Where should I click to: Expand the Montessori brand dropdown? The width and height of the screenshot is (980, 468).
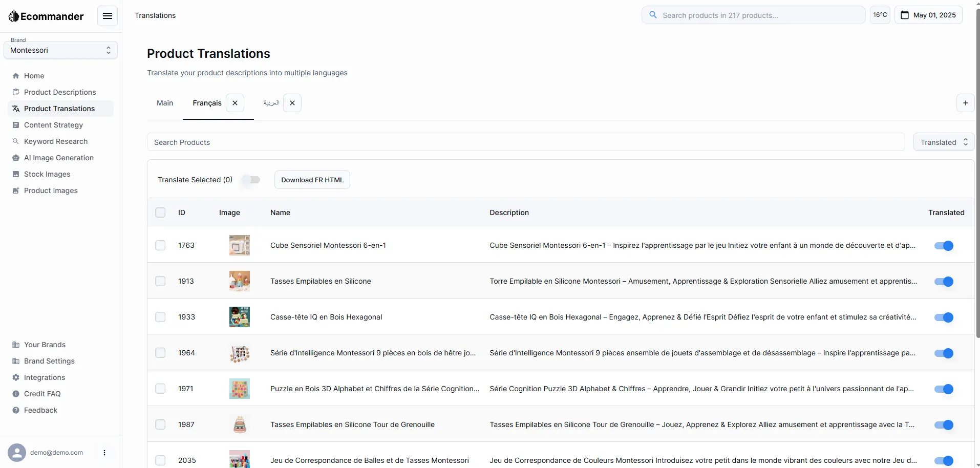[60, 50]
